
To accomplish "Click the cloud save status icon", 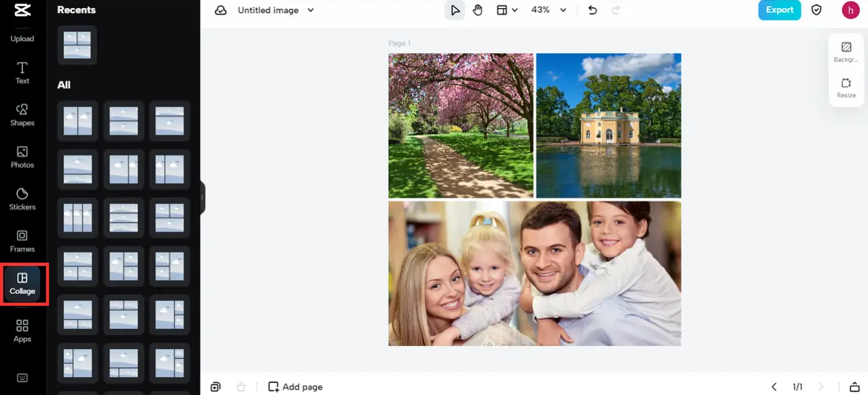I will click(221, 10).
